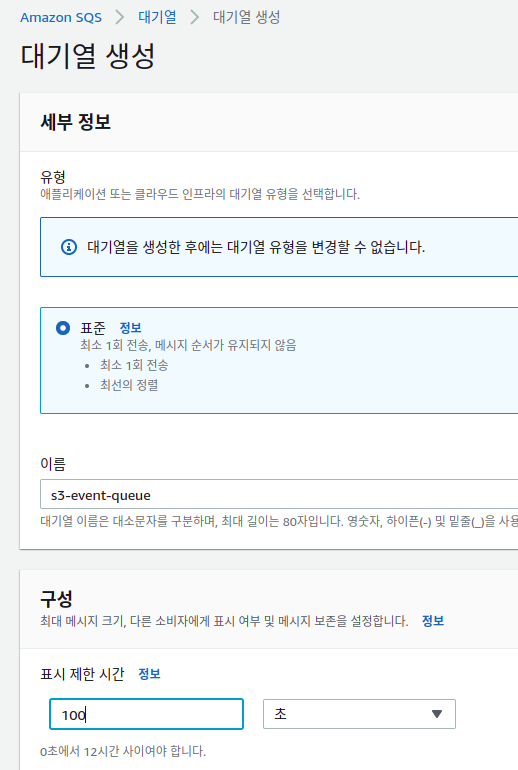Open the 초 time unit dropdown
The height and width of the screenshot is (770, 518).
point(359,714)
